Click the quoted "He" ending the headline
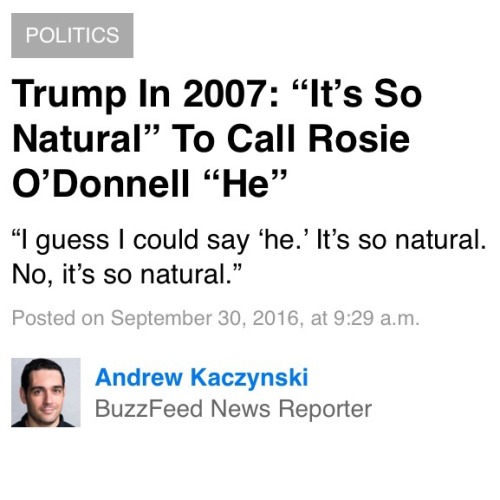 click(x=246, y=183)
